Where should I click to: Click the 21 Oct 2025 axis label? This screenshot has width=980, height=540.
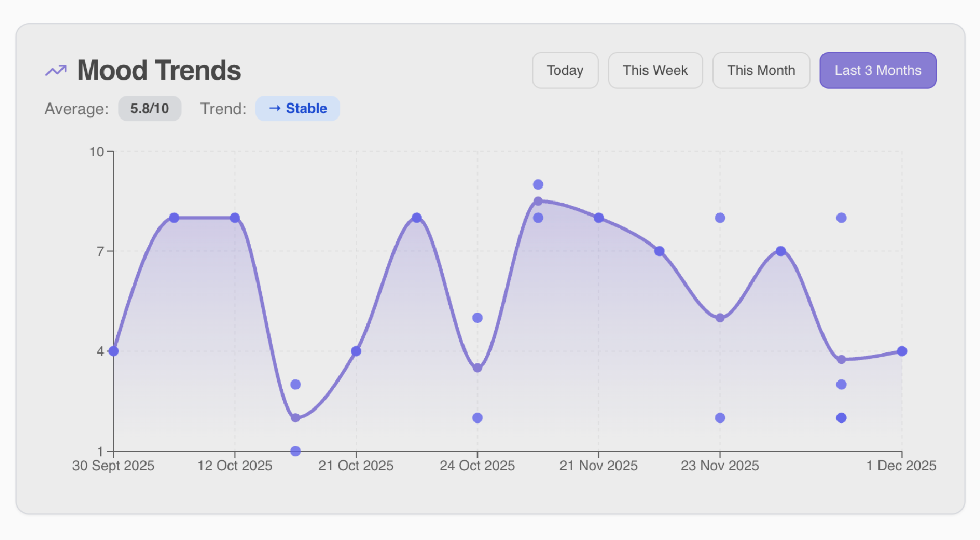click(356, 466)
